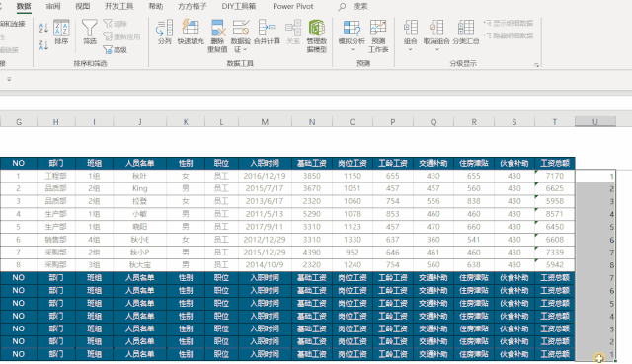Select the date cell 2014/10/9
Image resolution: width=632 pixels, height=364 pixels.
click(265, 265)
